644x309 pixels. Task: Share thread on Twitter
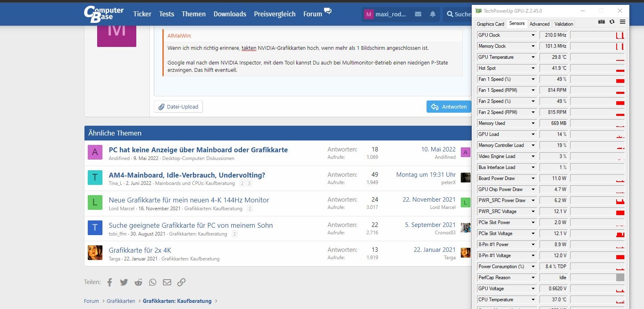click(124, 282)
